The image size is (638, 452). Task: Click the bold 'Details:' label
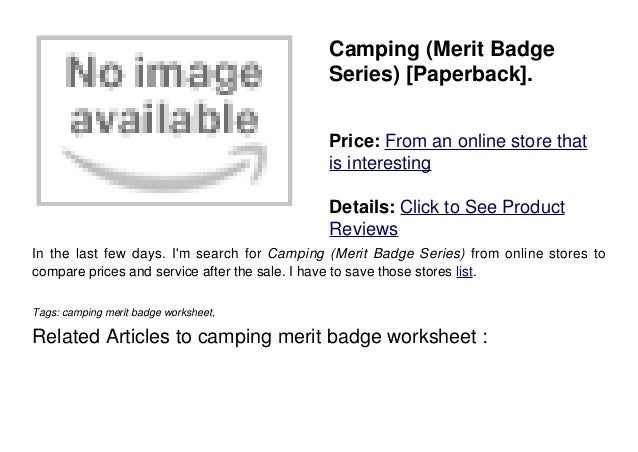click(362, 207)
